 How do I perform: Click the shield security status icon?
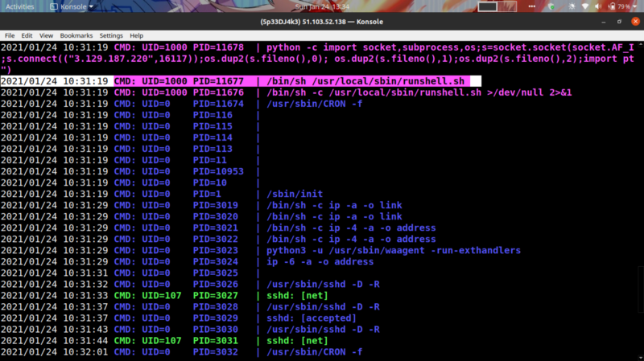pos(551,6)
